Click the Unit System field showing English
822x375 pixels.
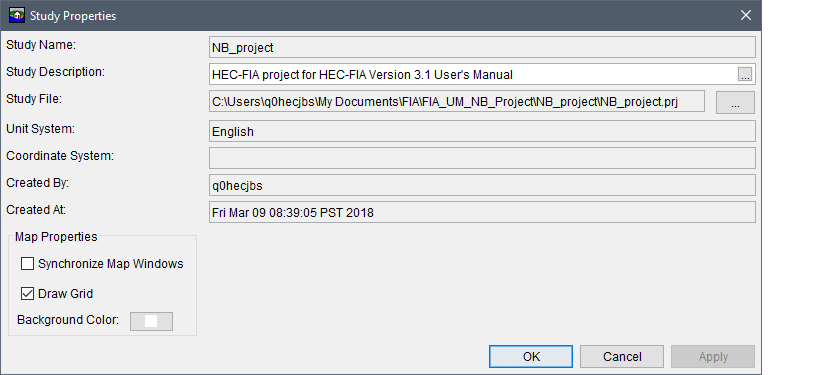482,131
